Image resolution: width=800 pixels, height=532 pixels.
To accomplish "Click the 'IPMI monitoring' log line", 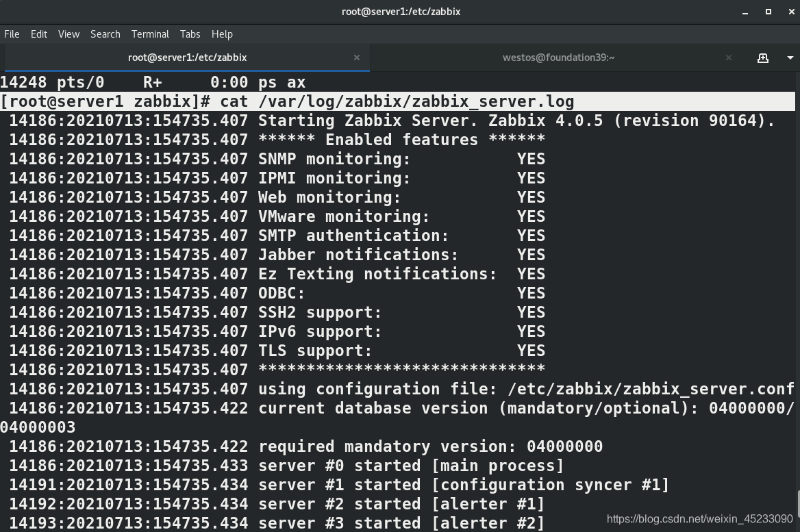I will [277, 178].
